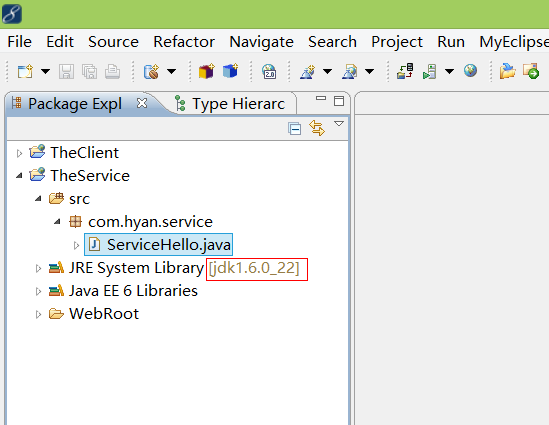Expand Java EE 6 Libraries node
Viewport: 549px width, 425px height.
[x=39, y=292]
